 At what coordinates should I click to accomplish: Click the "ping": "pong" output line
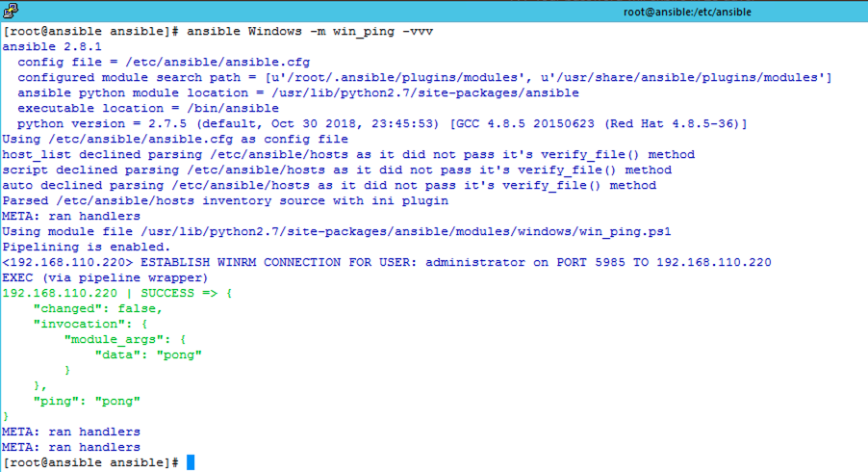(x=87, y=401)
